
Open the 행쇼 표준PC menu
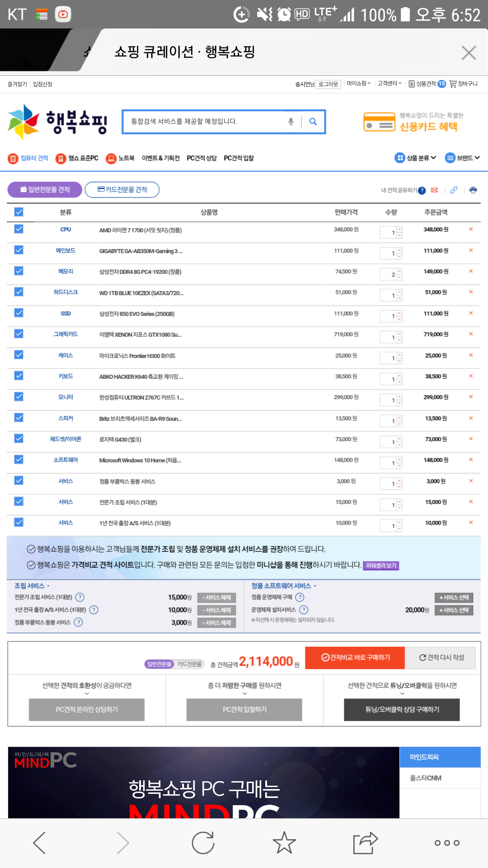pyautogui.click(x=77, y=158)
